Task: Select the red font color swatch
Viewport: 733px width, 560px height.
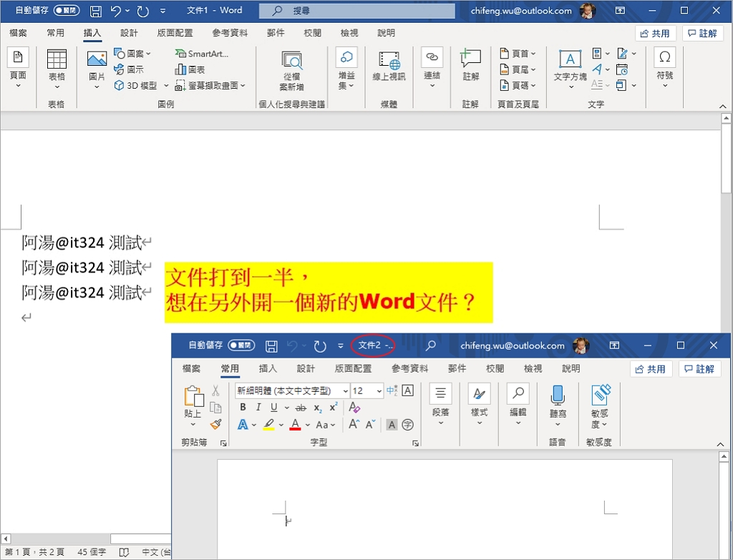Action: tap(295, 424)
